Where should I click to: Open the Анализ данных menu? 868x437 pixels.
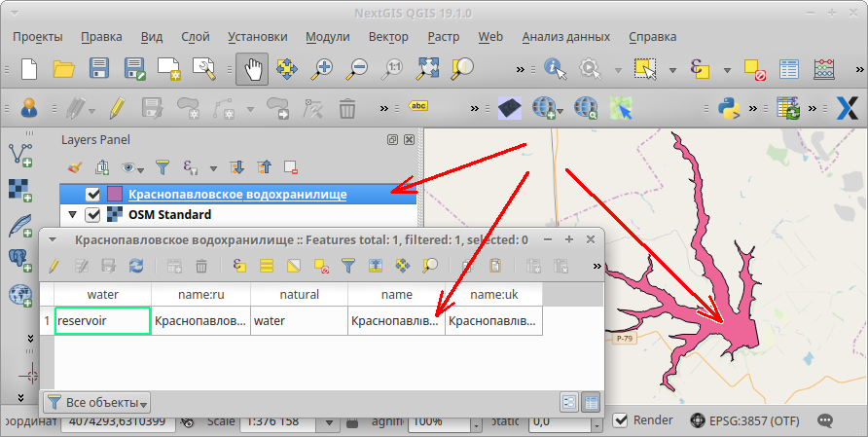click(x=565, y=37)
